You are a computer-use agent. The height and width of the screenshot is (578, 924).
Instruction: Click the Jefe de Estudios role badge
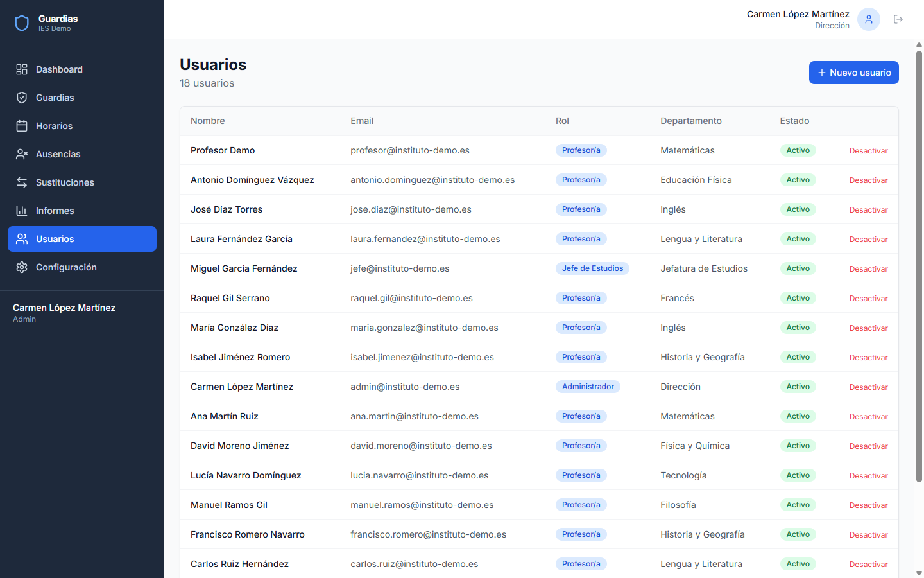pyautogui.click(x=592, y=268)
